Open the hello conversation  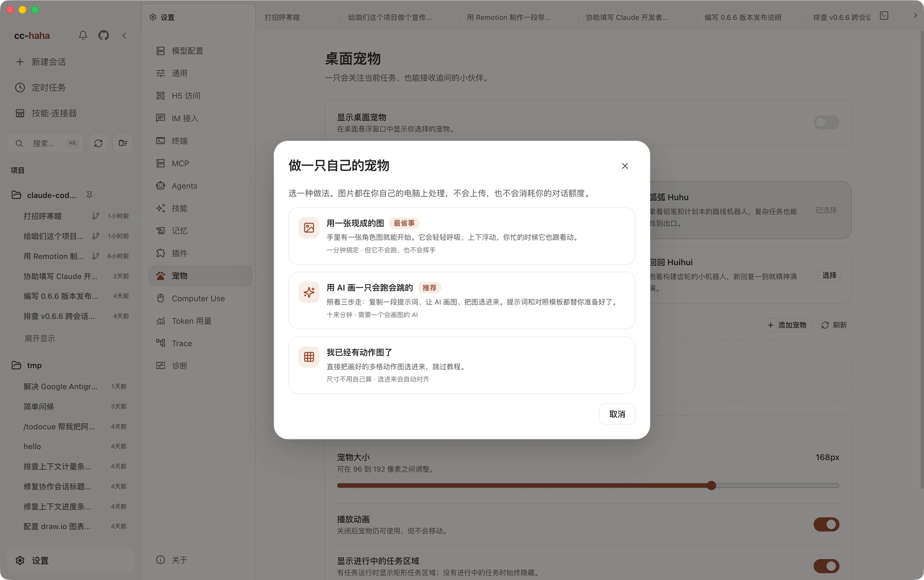tap(70, 446)
